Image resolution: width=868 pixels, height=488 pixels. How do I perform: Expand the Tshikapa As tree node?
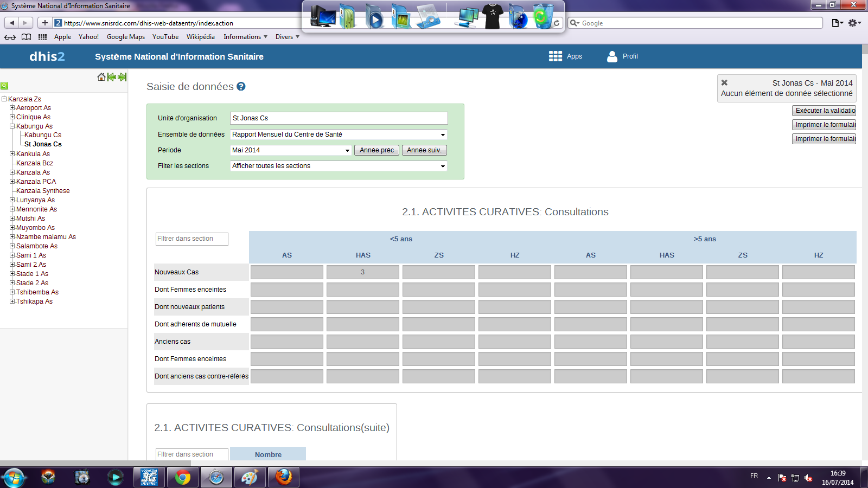coord(12,301)
